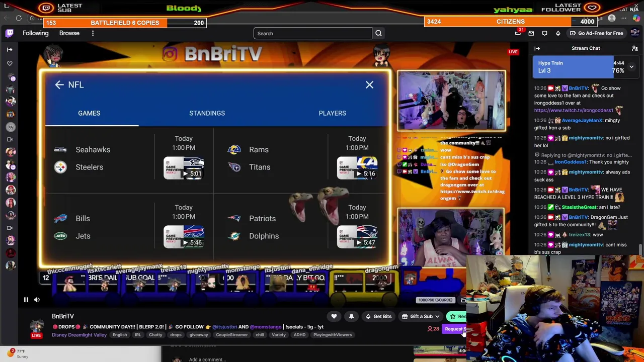Open the Gift a Sub dropdown

421,316
